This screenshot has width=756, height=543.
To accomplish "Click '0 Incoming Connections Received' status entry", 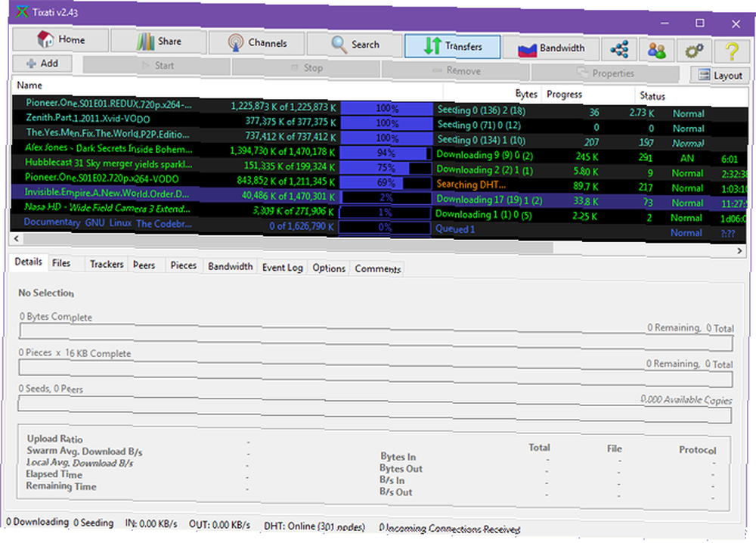I will 449,529.
